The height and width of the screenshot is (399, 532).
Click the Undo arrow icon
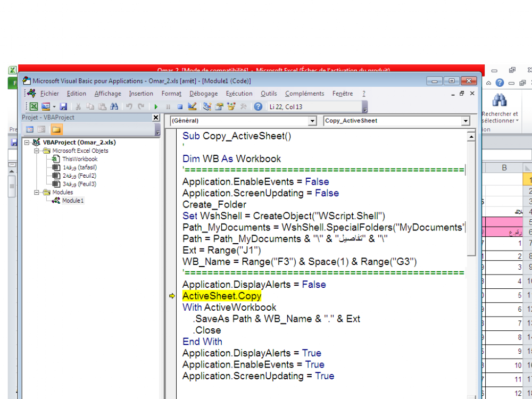point(129,106)
